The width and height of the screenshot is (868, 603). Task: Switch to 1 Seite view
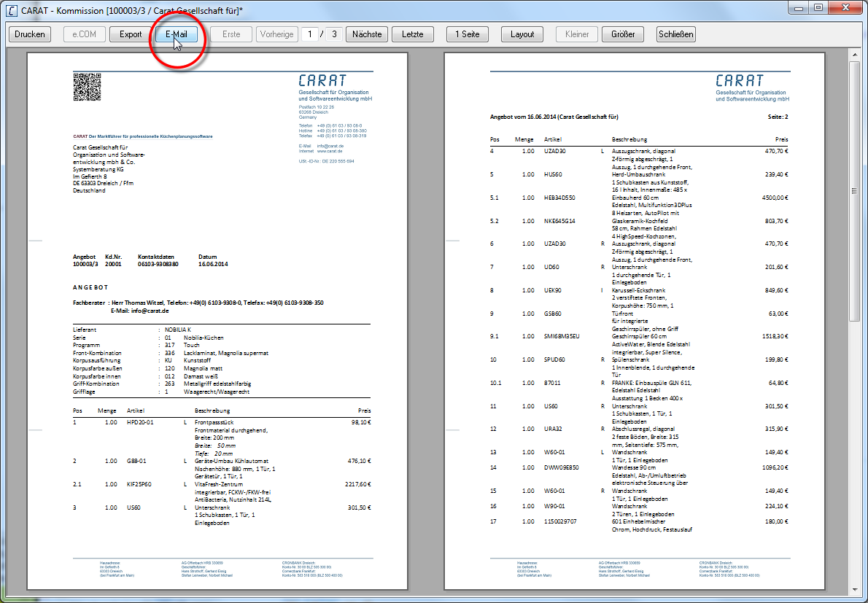(x=468, y=34)
